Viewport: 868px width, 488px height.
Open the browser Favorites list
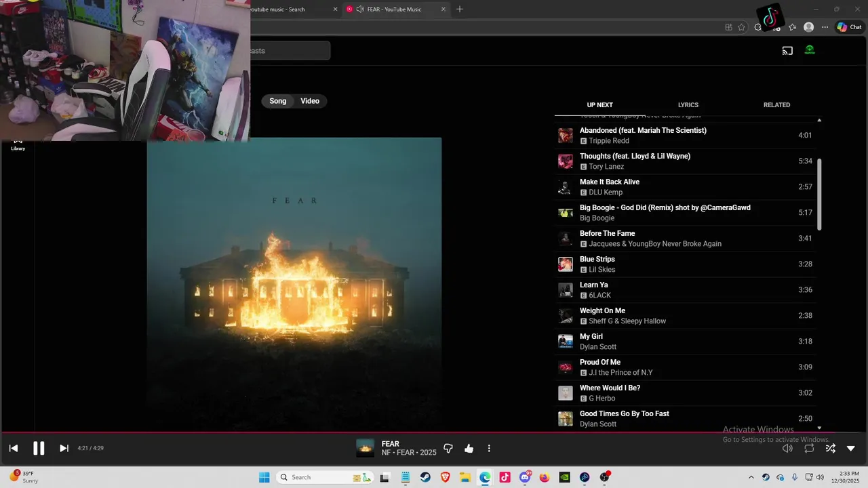pyautogui.click(x=792, y=27)
